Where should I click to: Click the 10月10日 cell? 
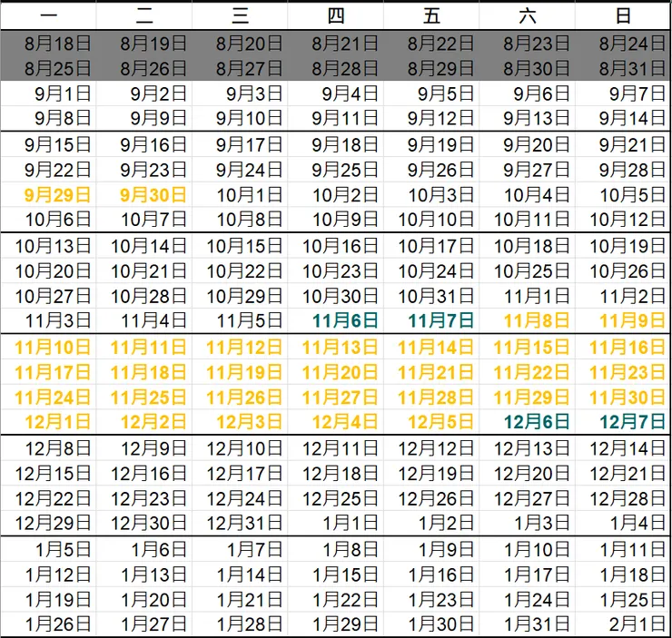point(431,220)
